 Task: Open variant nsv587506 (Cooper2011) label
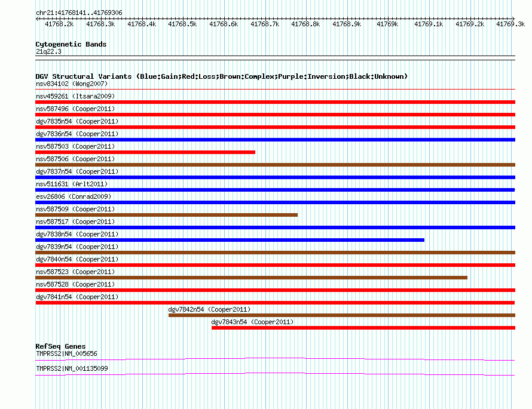tap(75, 159)
